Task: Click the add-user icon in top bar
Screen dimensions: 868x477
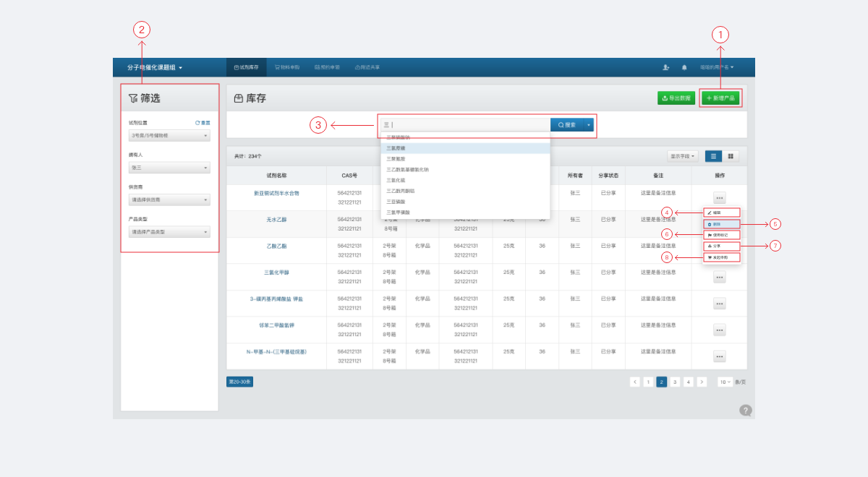Action: point(665,67)
